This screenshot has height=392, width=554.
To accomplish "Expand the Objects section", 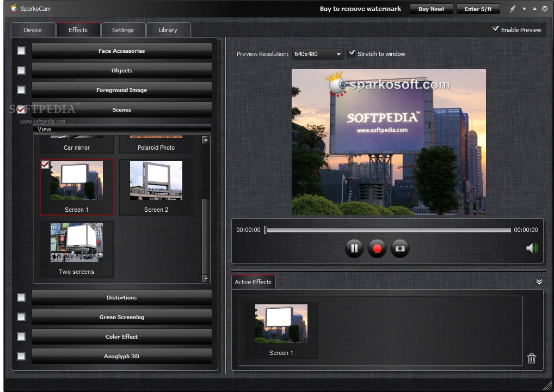I will point(122,70).
